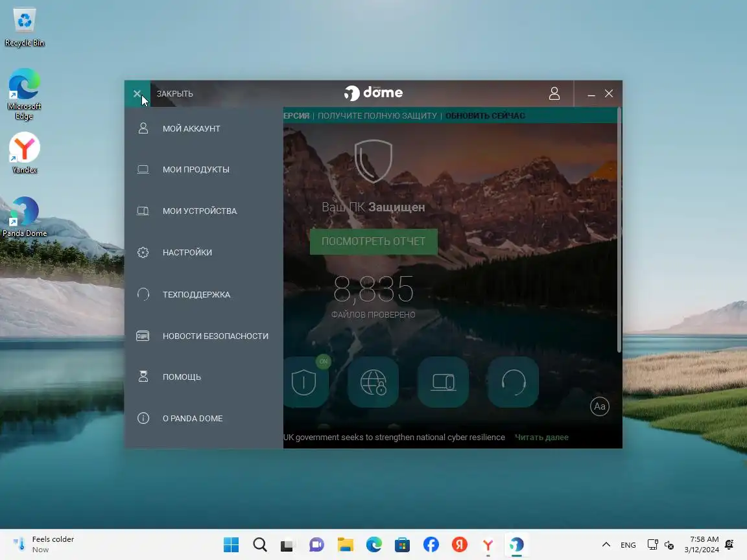Screen dimensions: 747x560
Task: Click the gear icon beside НАСТРОЙКИ
Action: click(143, 252)
